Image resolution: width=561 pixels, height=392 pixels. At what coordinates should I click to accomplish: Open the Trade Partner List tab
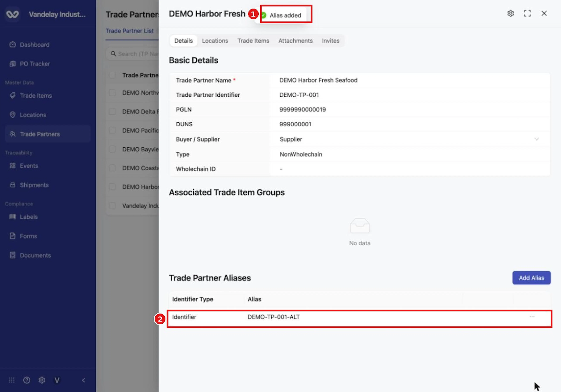[x=129, y=31]
